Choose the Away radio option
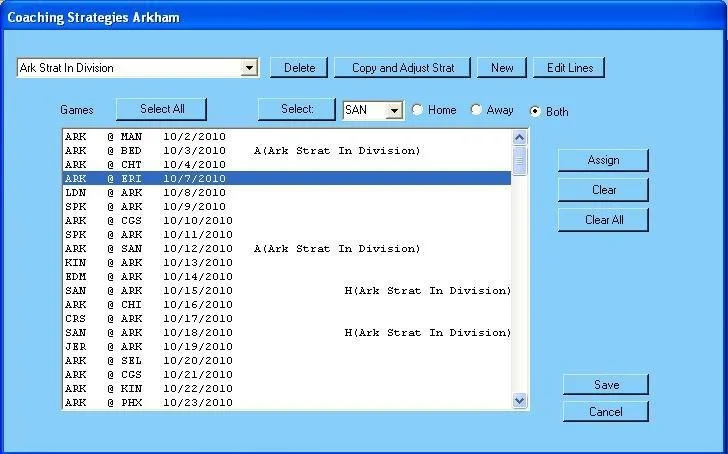The width and height of the screenshot is (728, 454). coord(476,110)
